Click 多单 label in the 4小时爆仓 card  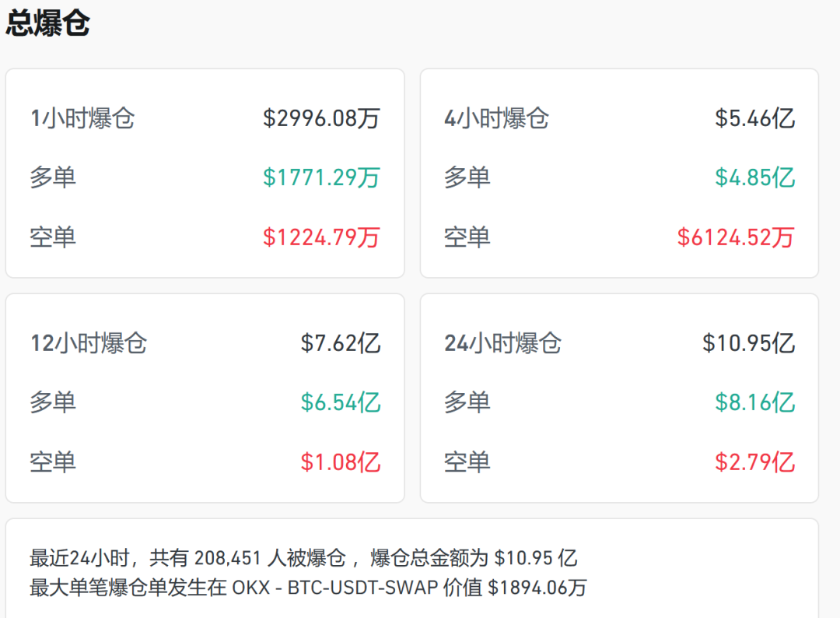pyautogui.click(x=467, y=177)
